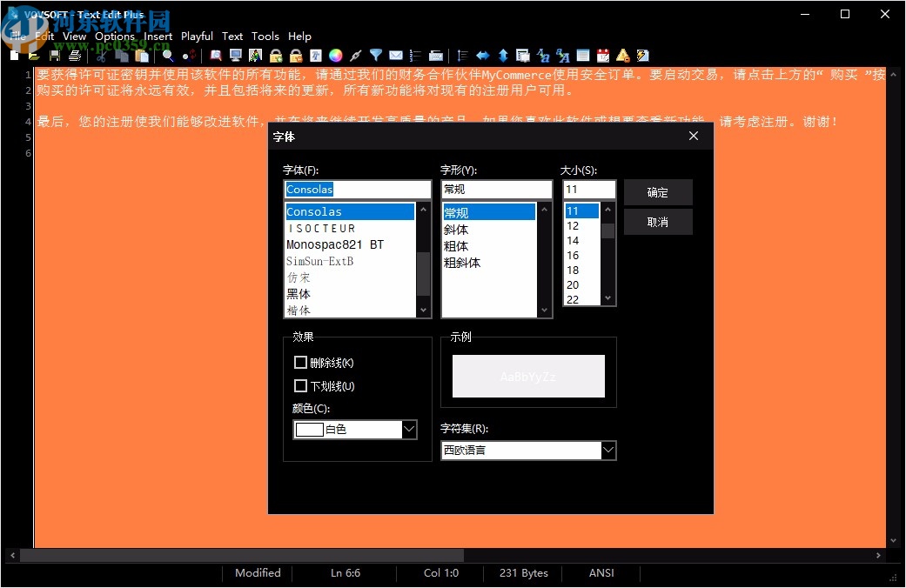Click the Print toolbar icon
This screenshot has width=906, height=588.
tap(76, 55)
